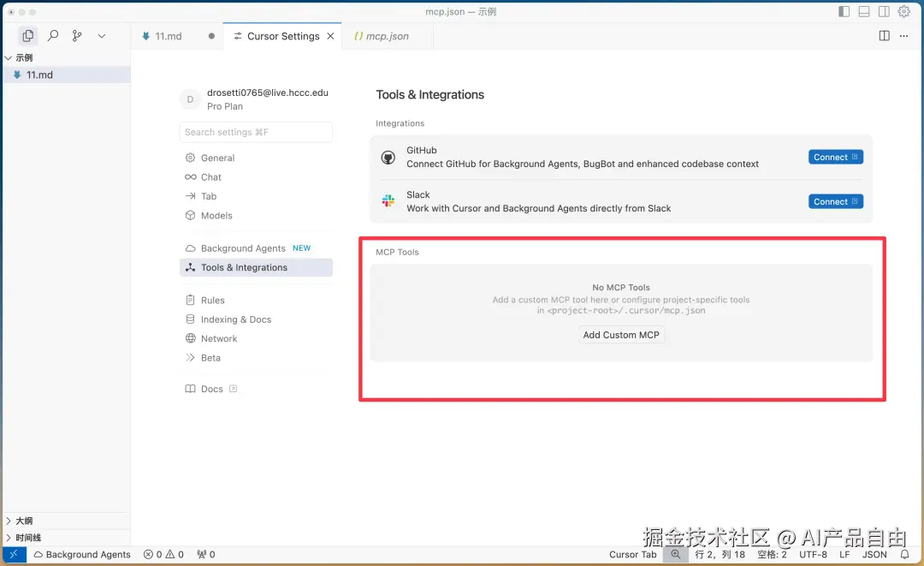This screenshot has width=924, height=566.
Task: Click the General gear icon
Action: (x=190, y=158)
